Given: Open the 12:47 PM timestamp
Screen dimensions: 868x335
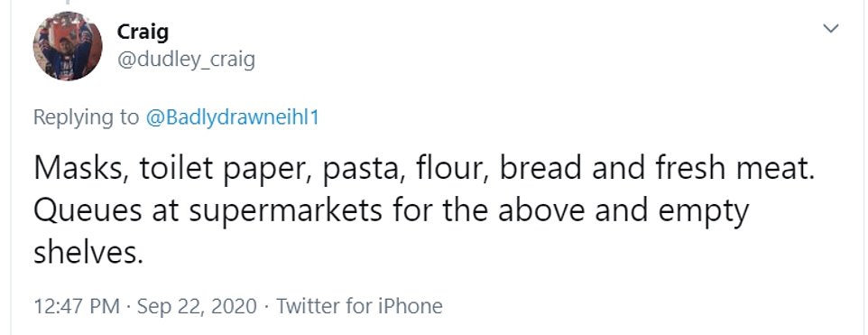Looking at the screenshot, I should point(77,306).
